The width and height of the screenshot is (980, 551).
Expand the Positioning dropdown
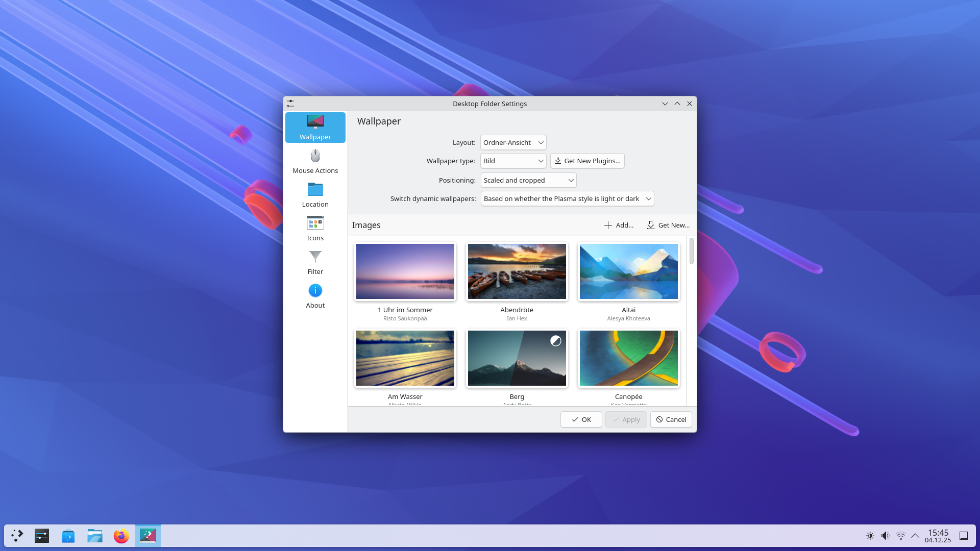click(528, 180)
